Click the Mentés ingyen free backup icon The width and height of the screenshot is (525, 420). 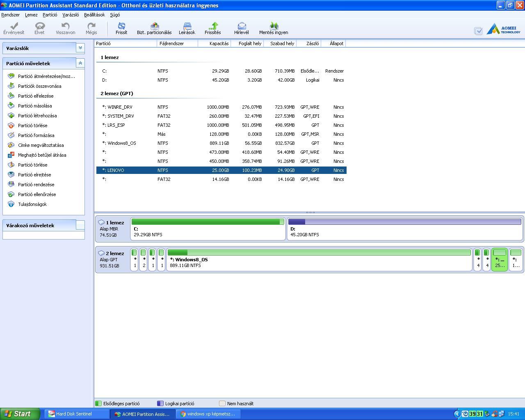pos(274,28)
